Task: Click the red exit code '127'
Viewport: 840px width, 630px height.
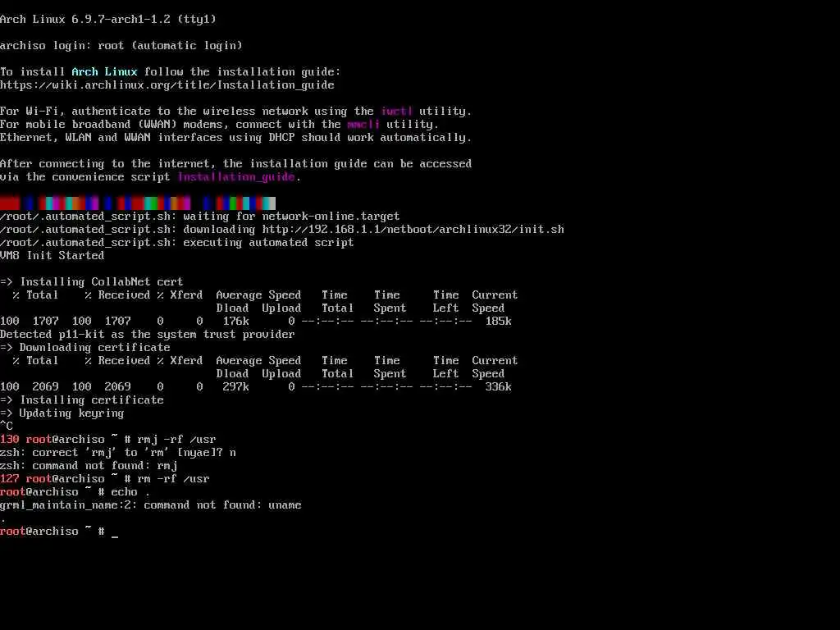Action: click(10, 479)
